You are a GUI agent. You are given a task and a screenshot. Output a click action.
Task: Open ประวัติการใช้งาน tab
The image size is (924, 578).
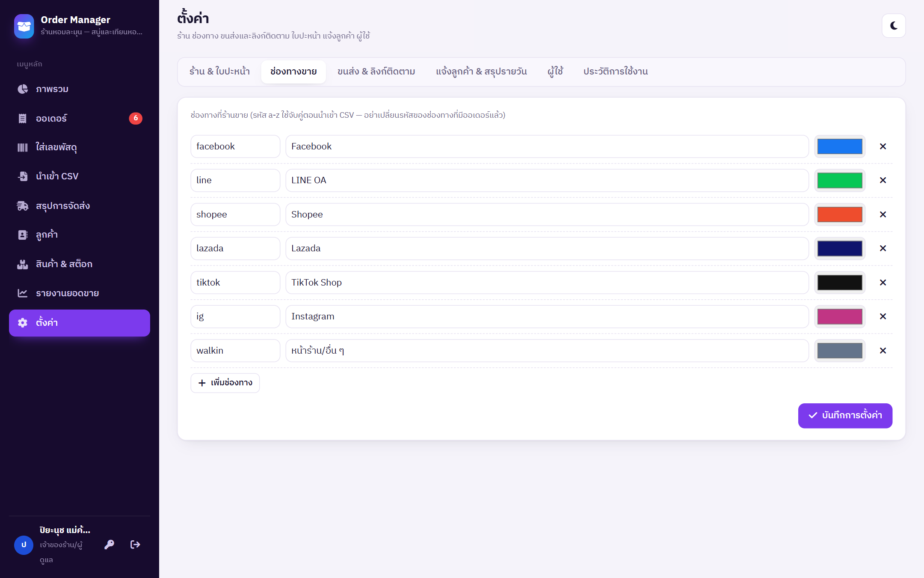pos(616,72)
